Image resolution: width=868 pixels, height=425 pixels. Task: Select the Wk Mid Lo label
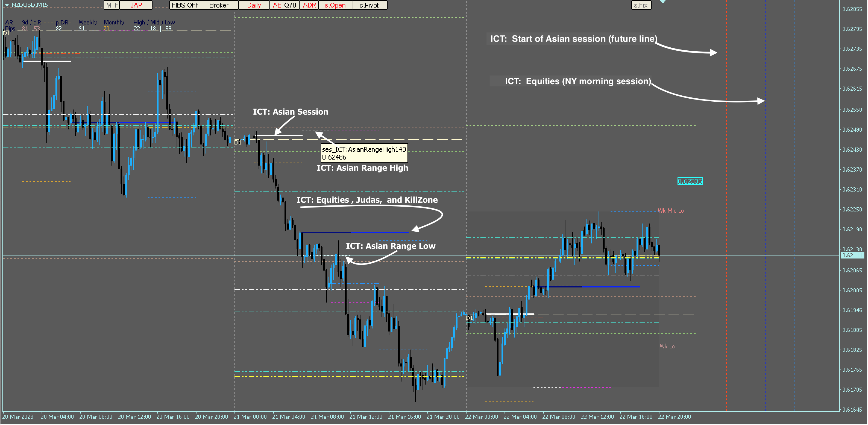coord(671,211)
